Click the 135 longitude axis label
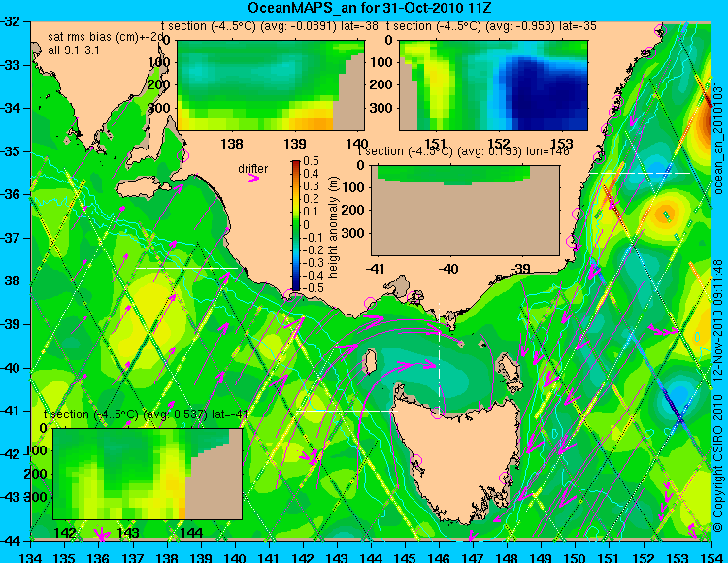 [65, 556]
